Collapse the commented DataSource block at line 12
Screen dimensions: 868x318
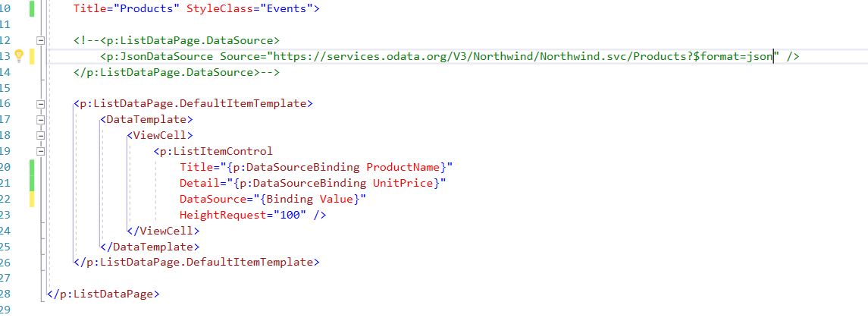[x=40, y=40]
